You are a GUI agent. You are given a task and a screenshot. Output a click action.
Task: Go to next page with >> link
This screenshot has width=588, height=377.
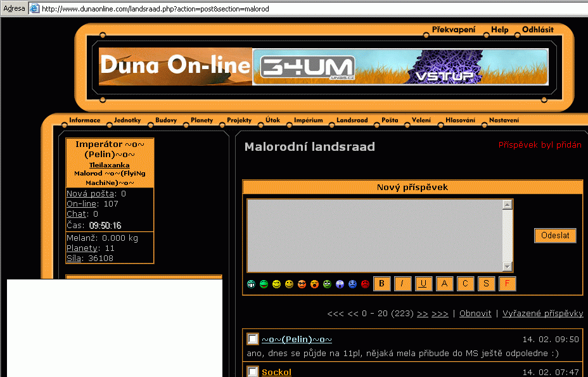click(x=423, y=314)
